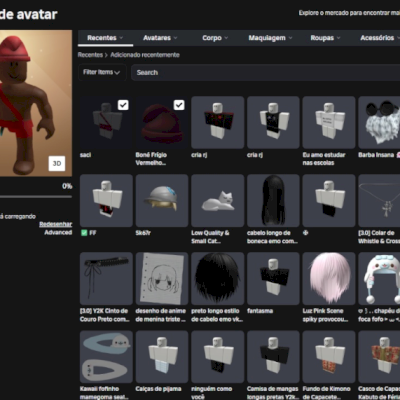This screenshot has width=400, height=400.
Task: Equip the Camisa de mangas longas pretas Y2K
Action: (273, 357)
